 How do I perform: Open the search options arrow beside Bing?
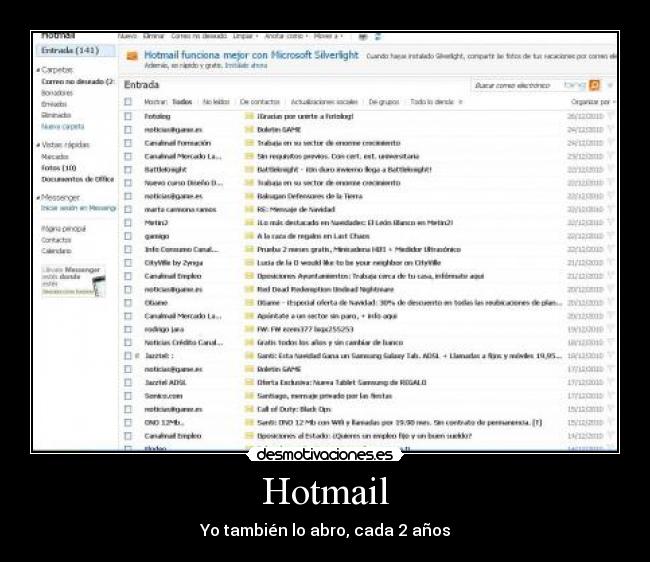[x=610, y=85]
